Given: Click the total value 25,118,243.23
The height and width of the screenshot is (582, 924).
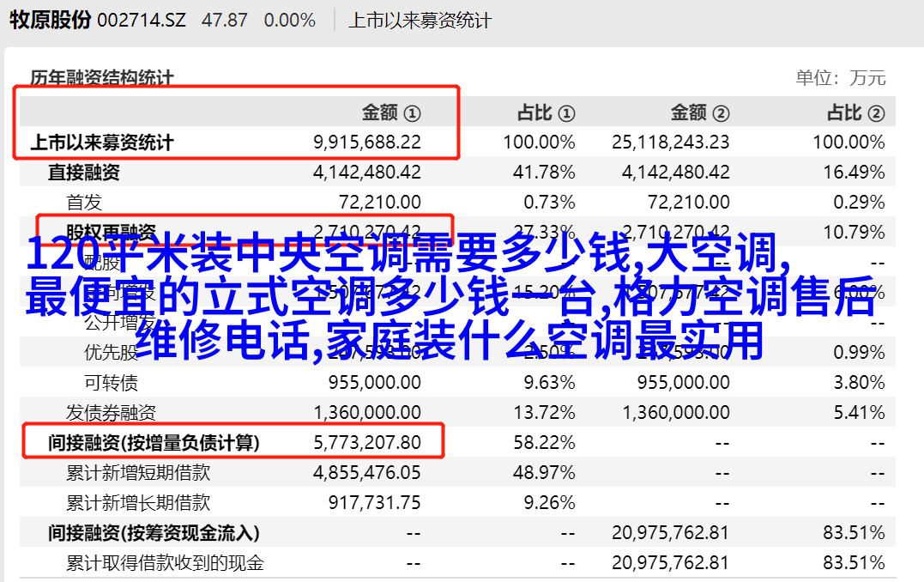Looking at the screenshot, I should tap(671, 142).
